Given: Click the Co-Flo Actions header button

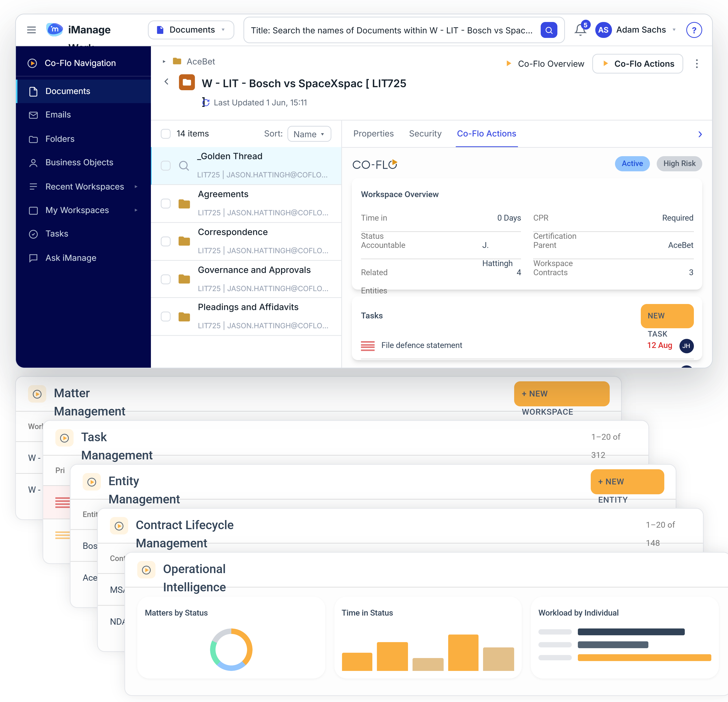Looking at the screenshot, I should pyautogui.click(x=637, y=64).
